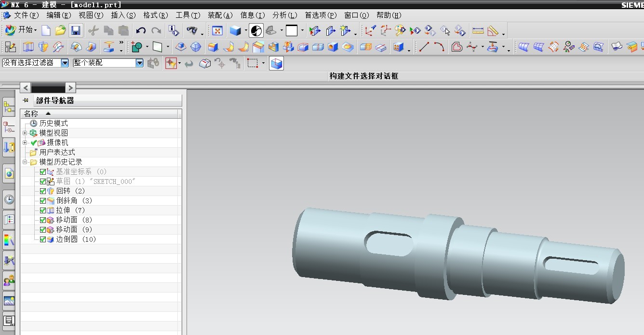Open the 开始 start dropdown

tap(21, 30)
